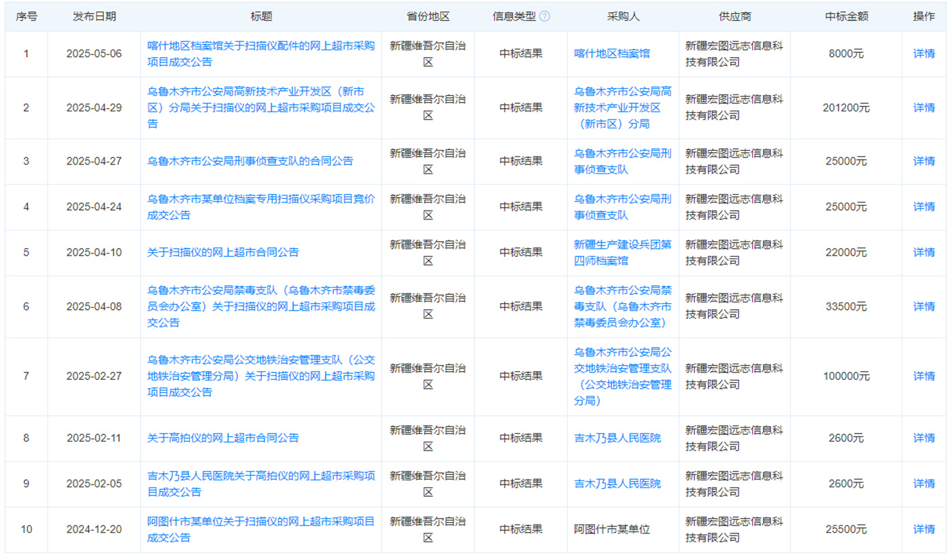Click the 供应商 column header

point(734,16)
